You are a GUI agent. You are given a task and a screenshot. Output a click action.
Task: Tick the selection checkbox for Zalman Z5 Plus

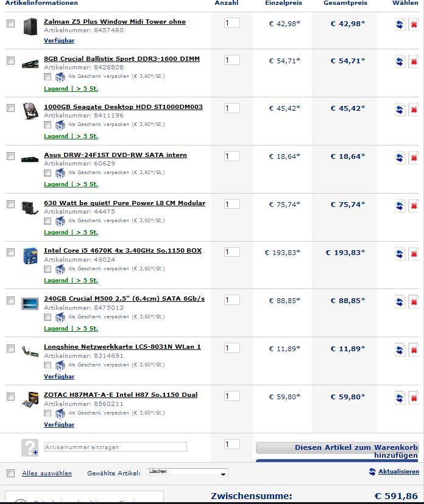(x=10, y=23)
